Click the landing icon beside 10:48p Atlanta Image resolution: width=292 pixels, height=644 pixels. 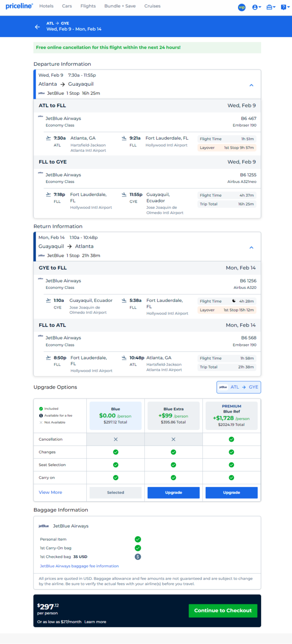click(x=124, y=358)
